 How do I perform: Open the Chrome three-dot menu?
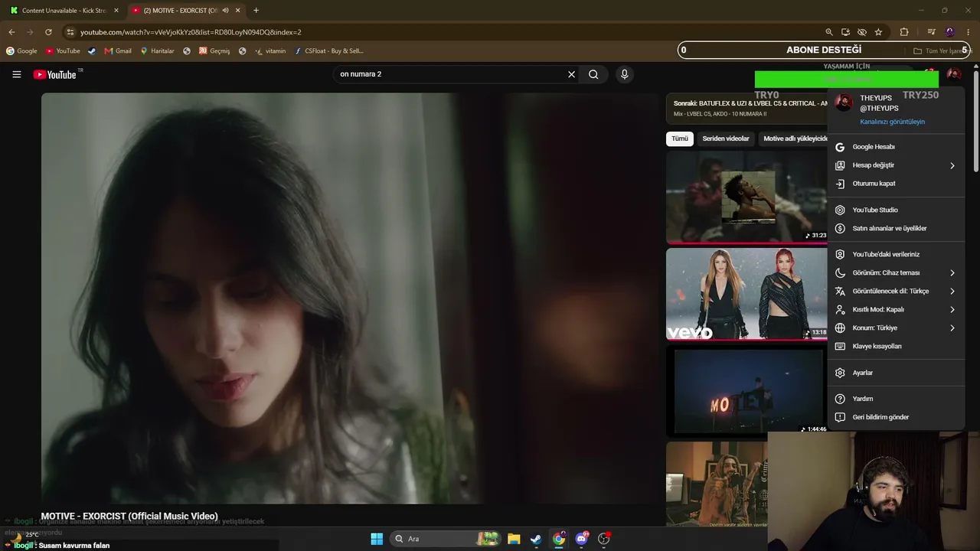point(969,32)
